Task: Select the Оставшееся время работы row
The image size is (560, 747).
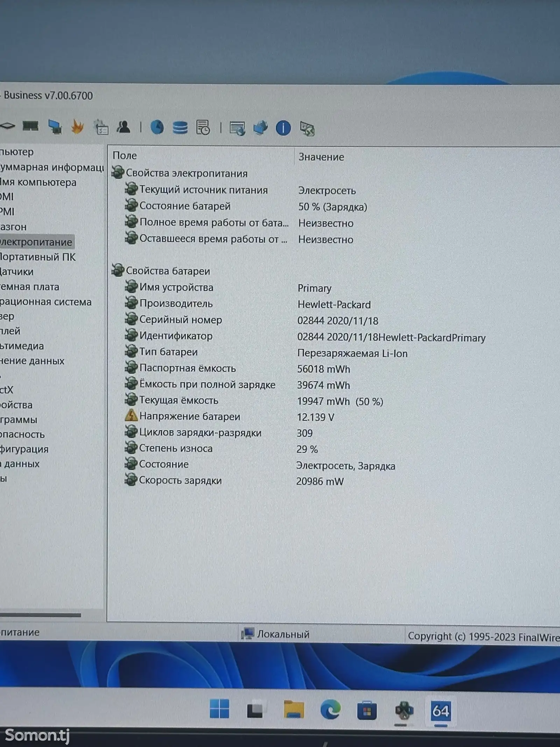Action: [x=239, y=239]
